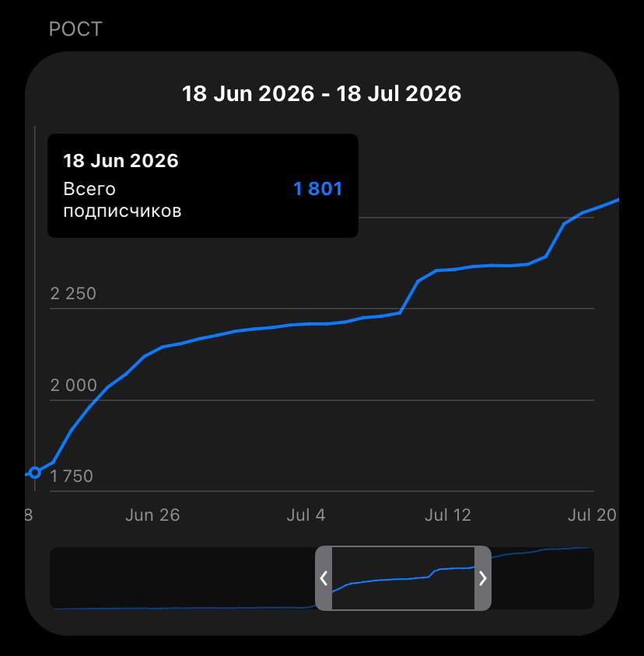Click the Jul 4 axis label

click(306, 515)
